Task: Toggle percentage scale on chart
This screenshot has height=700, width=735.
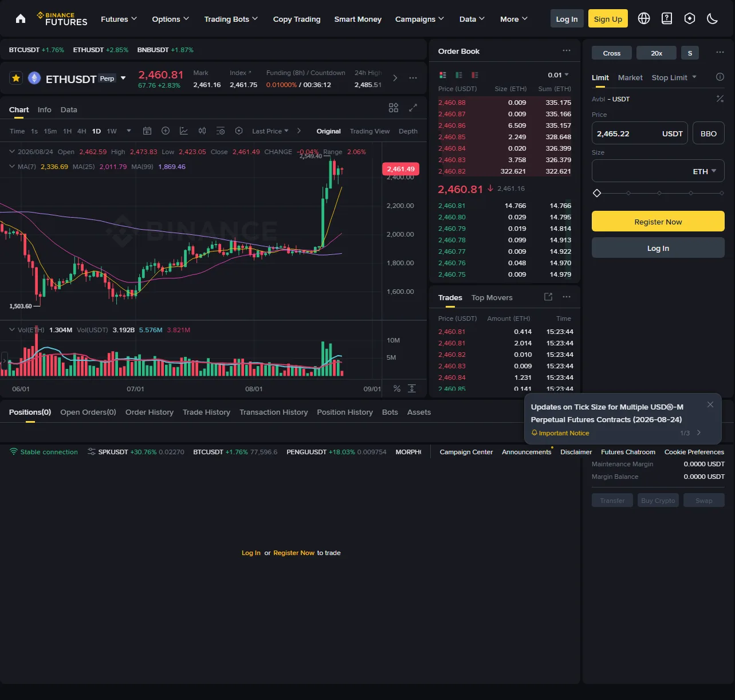Action: 397,388
